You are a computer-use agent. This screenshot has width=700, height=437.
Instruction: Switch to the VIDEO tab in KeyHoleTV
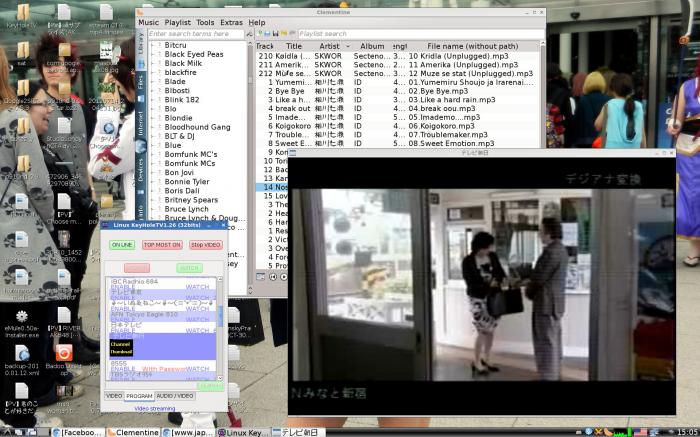point(114,396)
